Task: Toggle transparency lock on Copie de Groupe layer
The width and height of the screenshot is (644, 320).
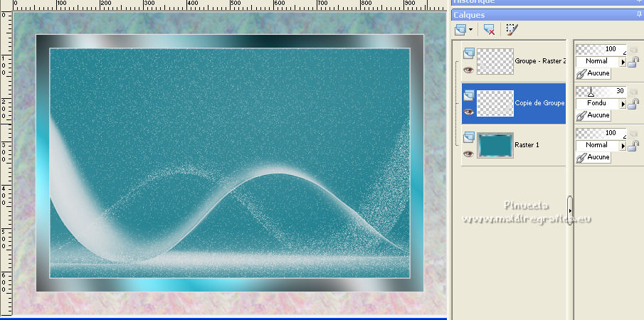Action: click(634, 104)
